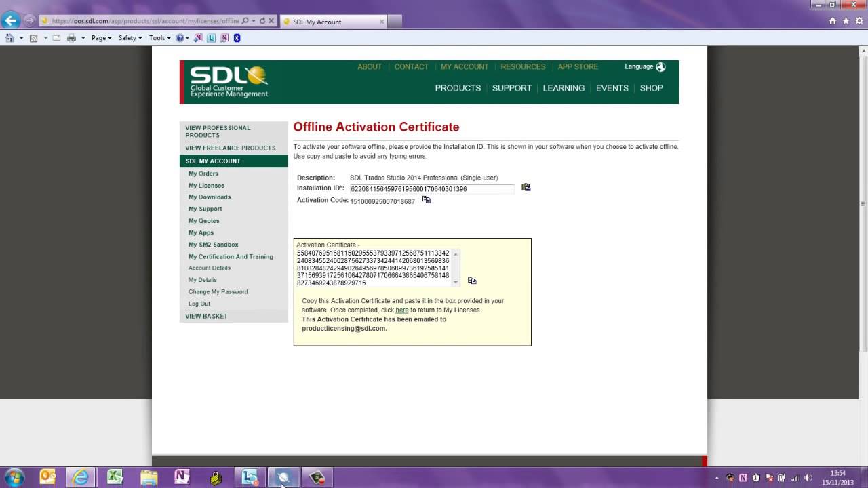
Task: Show hidden tray icons arrow
Action: [717, 478]
